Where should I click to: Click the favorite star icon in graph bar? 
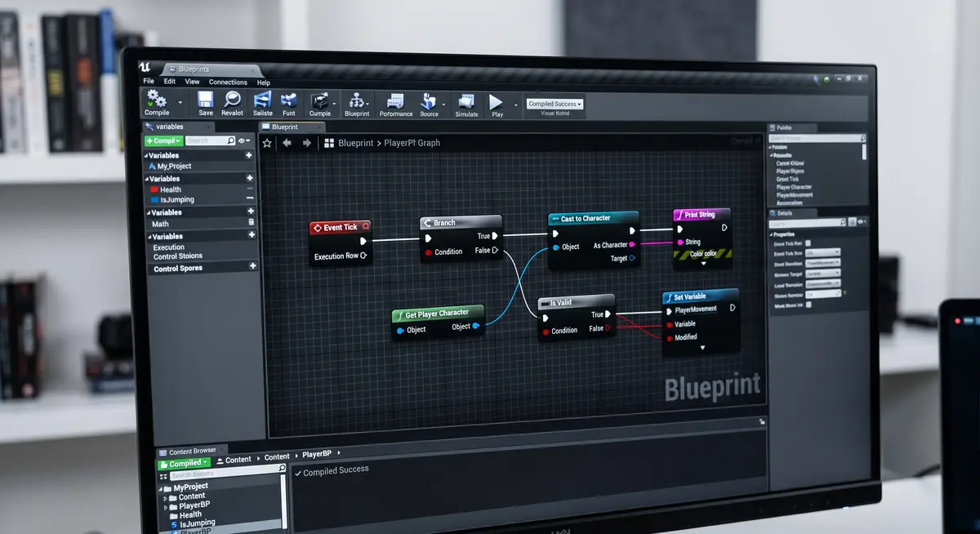click(x=267, y=143)
